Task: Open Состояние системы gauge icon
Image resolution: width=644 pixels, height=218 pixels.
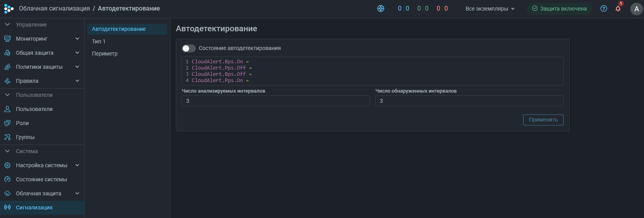Action: point(7,179)
